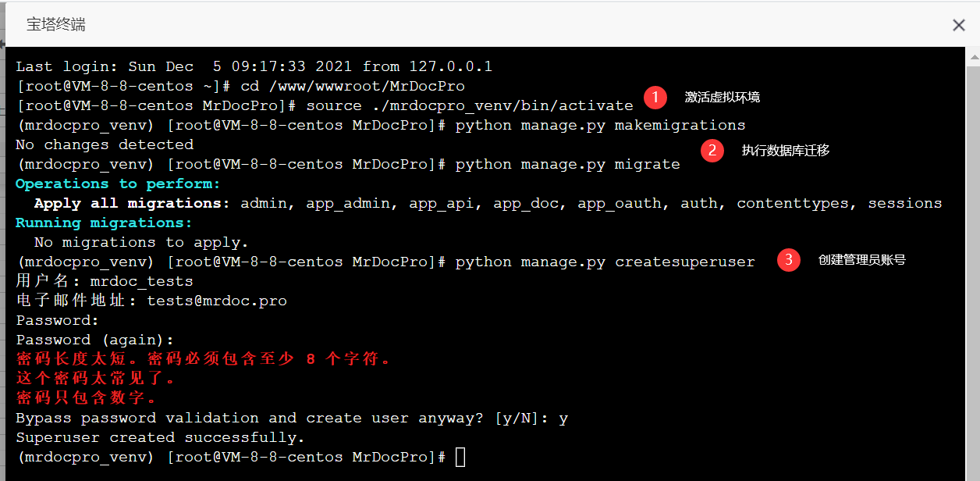
Task: Click the red circle numbered 3
Action: point(788,260)
